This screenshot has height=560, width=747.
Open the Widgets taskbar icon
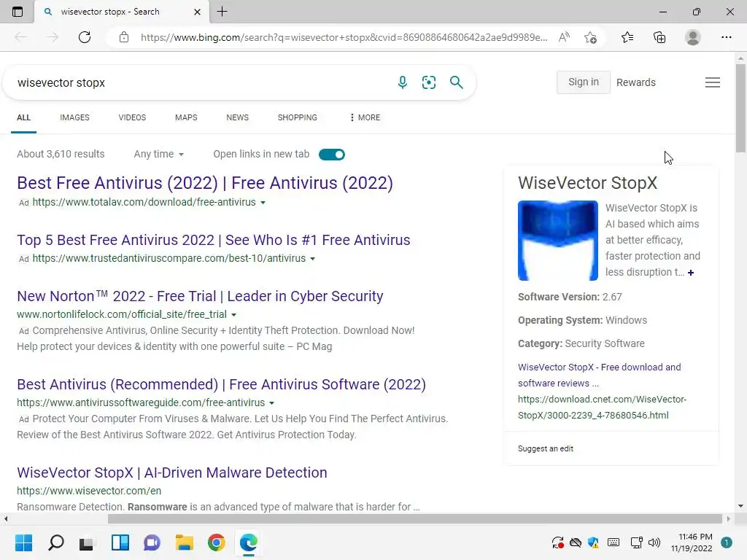pos(120,542)
